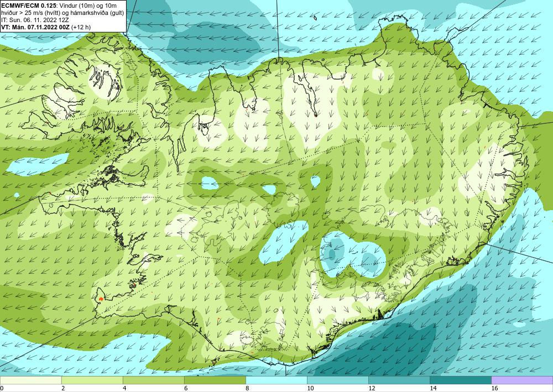Click the light green 2–4 legend swatch
This screenshot has height=392, width=553.
pos(92,380)
